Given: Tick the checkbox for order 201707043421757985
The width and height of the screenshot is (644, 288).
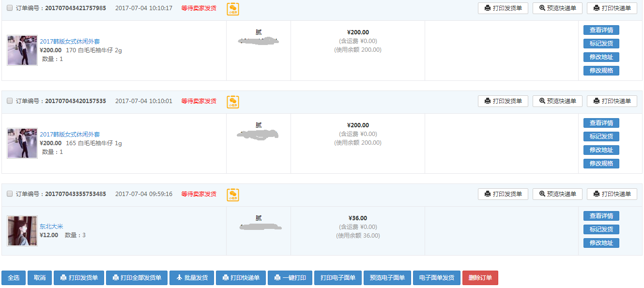Looking at the screenshot, I should [10, 8].
